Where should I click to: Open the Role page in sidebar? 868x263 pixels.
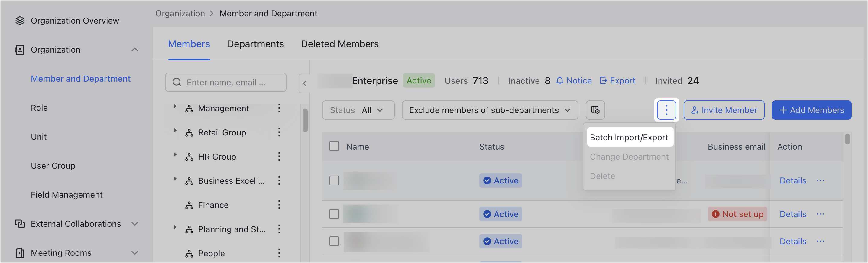(39, 108)
